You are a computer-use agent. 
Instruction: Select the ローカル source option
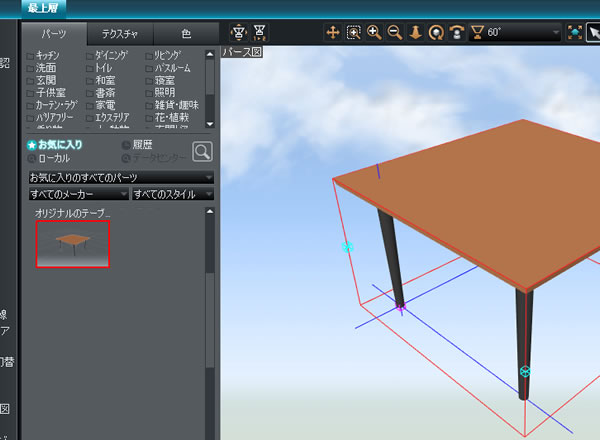click(x=32, y=158)
